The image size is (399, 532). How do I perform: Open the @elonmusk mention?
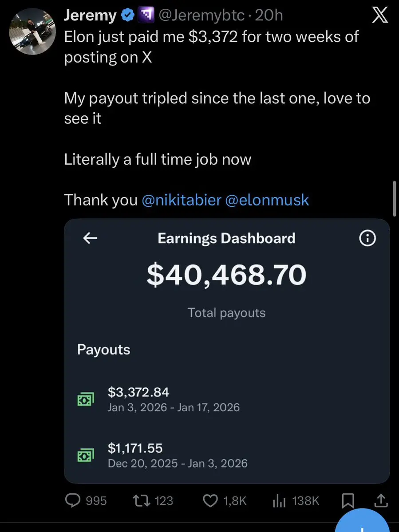pos(267,200)
